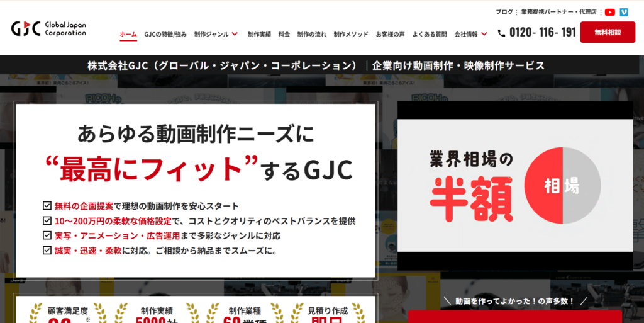Screen dimensions: 644x323
Task: Click checkmark beside 10〜200万円の柔軟な価格設定
Action: click(x=47, y=220)
